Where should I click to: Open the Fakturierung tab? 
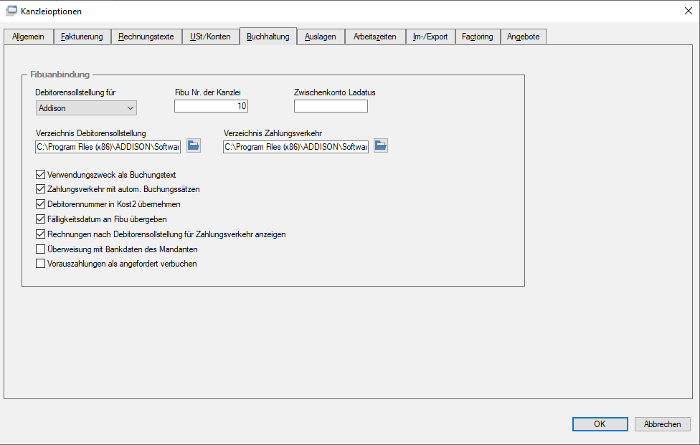[82, 37]
